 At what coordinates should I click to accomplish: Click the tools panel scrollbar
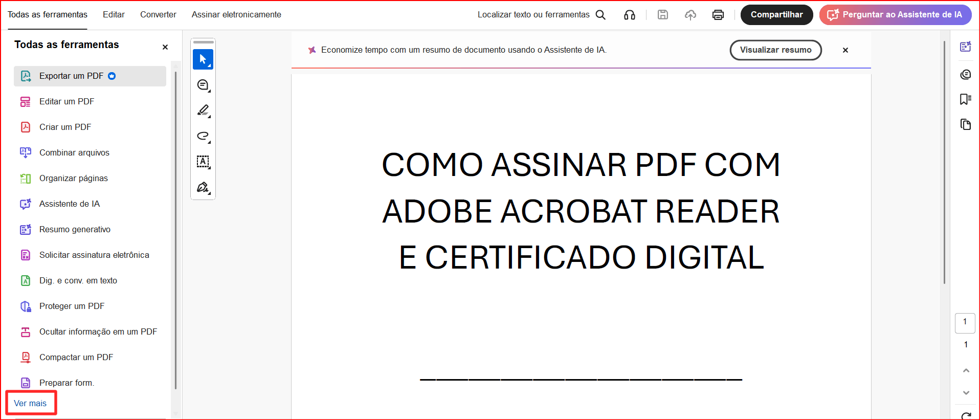pos(175,230)
